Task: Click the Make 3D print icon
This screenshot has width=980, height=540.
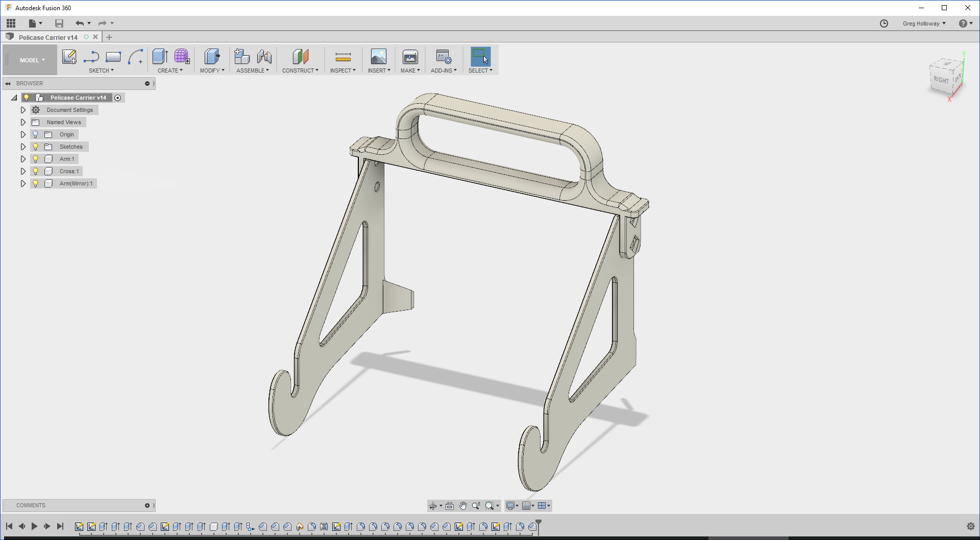Action: point(410,57)
